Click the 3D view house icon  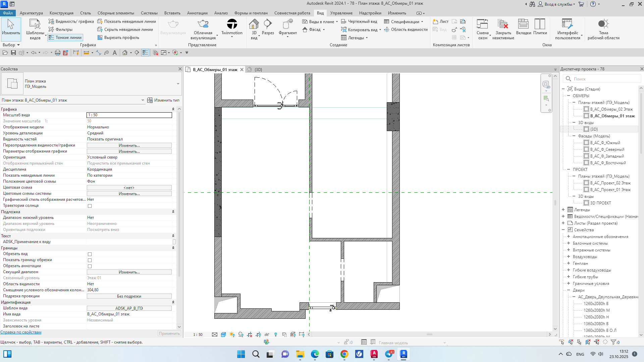(254, 24)
